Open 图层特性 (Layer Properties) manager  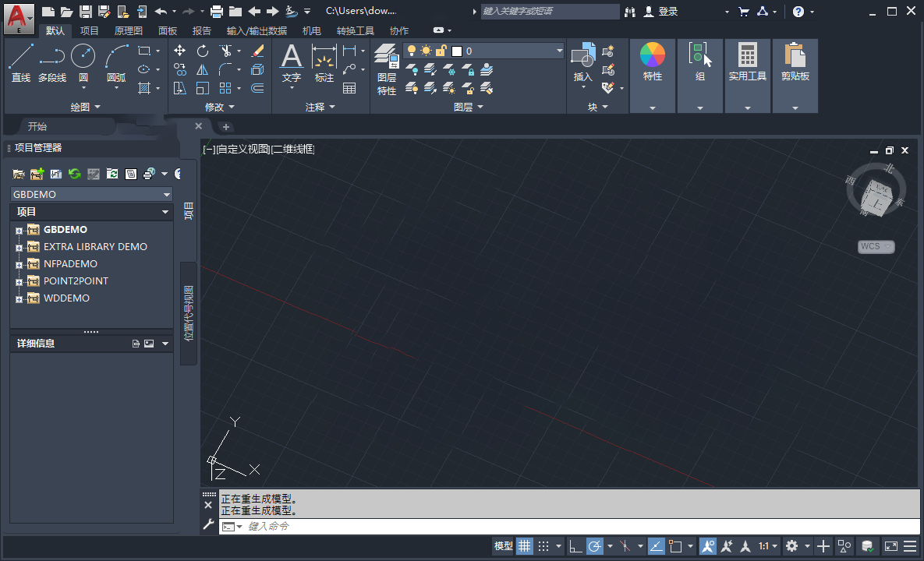pos(387,69)
